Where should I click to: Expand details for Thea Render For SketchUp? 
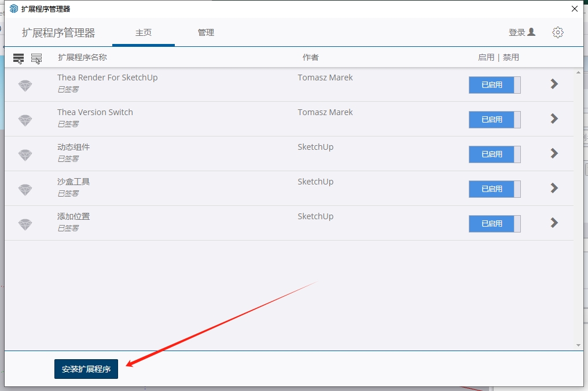point(554,84)
